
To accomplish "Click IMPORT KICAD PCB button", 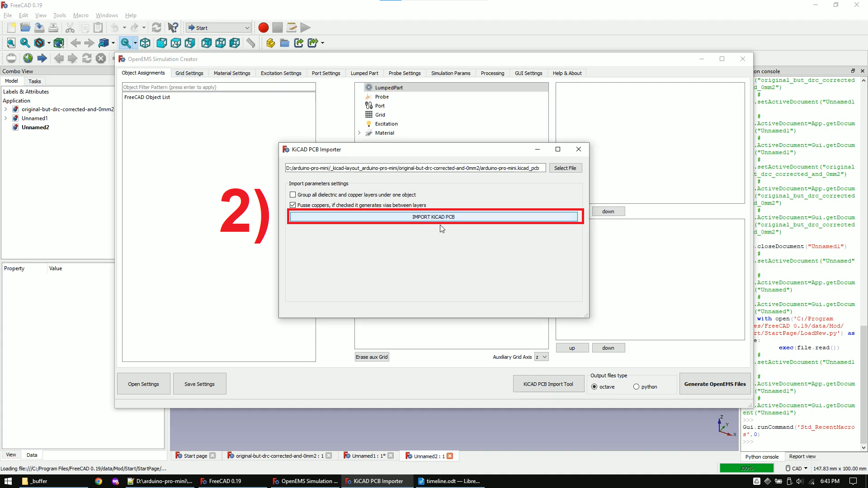I will [x=434, y=217].
